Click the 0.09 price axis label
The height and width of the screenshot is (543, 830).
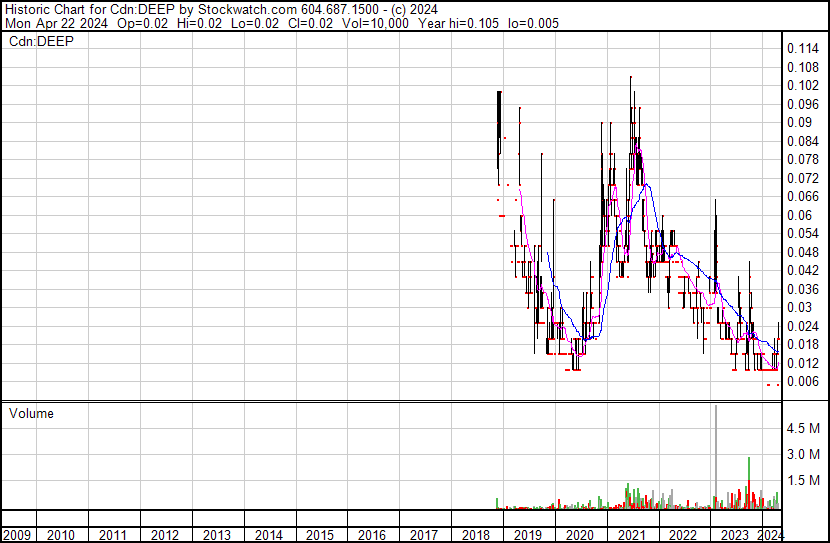(799, 122)
